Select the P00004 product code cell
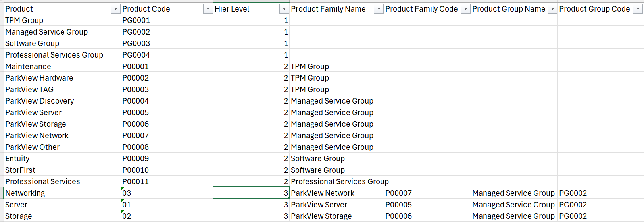The width and height of the screenshot is (644, 222). (167, 101)
